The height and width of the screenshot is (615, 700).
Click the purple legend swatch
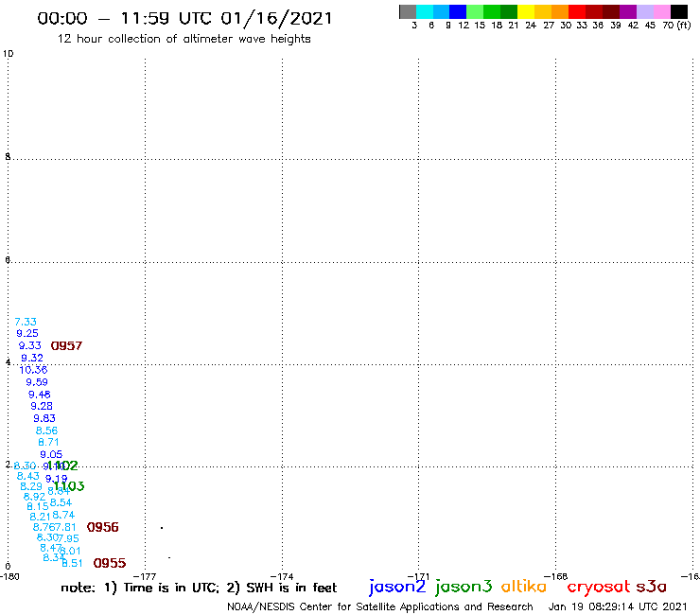pyautogui.click(x=628, y=11)
